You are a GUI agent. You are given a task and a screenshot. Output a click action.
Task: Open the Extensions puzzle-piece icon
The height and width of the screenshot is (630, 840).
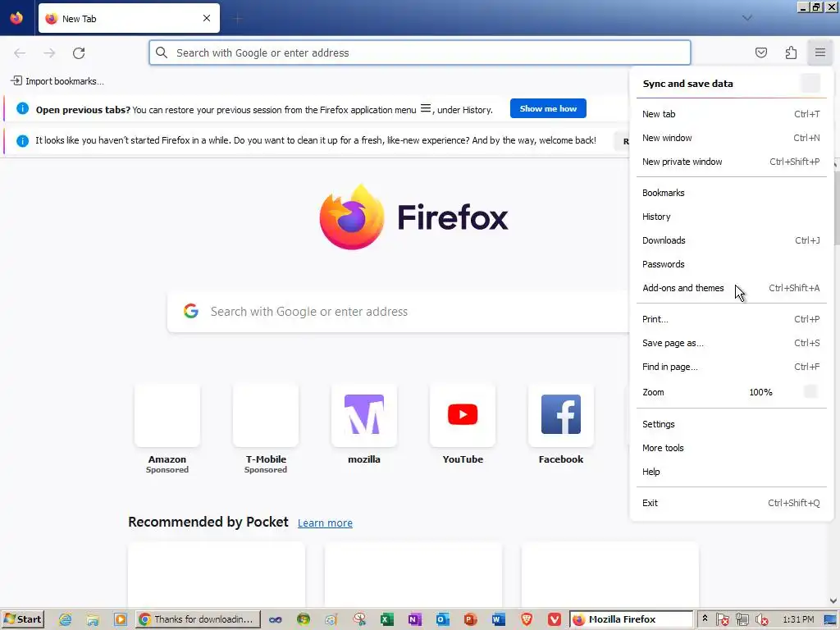click(791, 52)
